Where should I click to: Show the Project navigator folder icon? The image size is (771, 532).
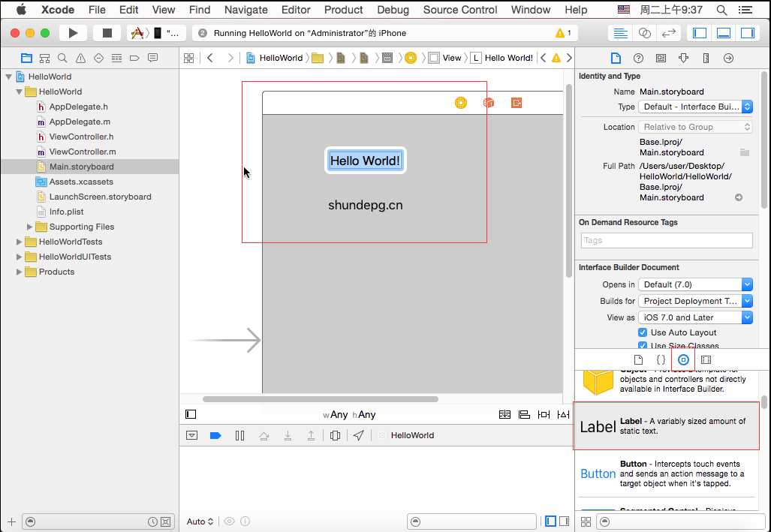[x=26, y=58]
